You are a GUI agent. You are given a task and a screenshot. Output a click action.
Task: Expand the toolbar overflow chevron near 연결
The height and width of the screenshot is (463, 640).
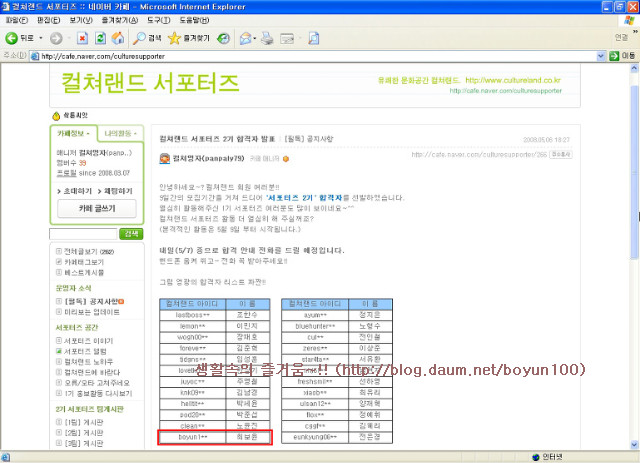click(x=635, y=31)
